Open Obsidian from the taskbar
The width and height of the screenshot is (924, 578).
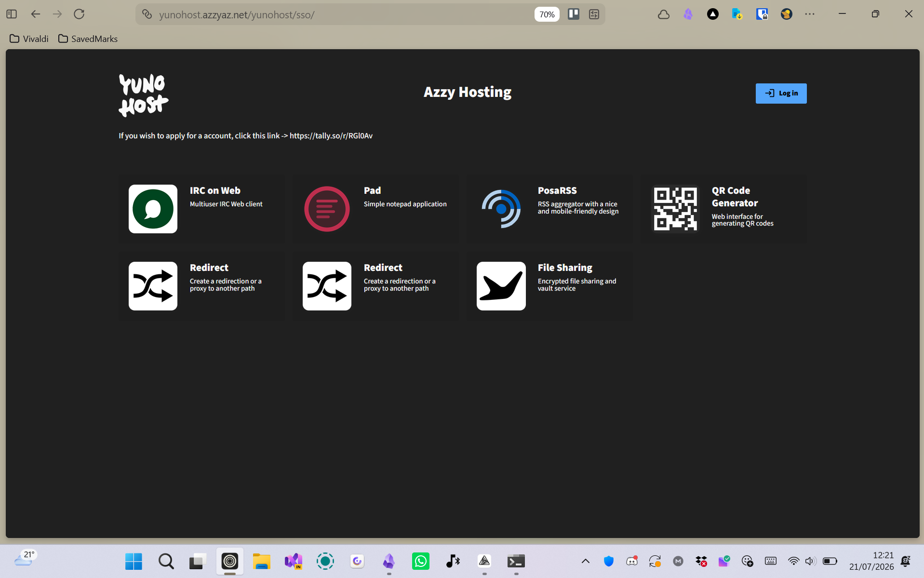[389, 561]
